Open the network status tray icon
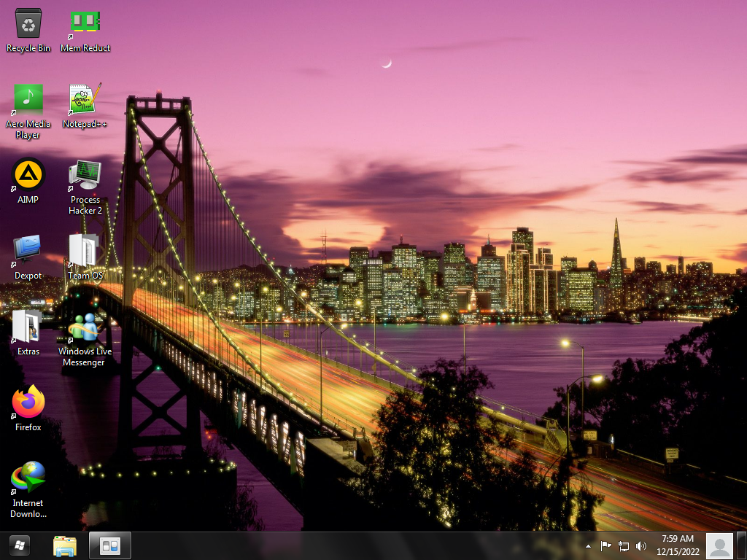747x560 pixels. [x=623, y=546]
